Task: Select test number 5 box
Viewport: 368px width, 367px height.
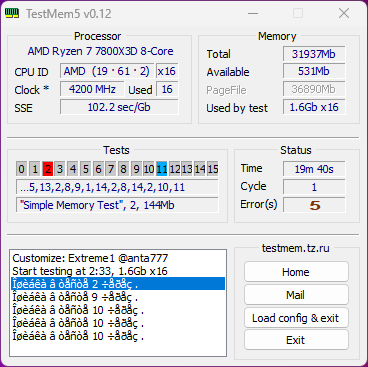Action: 85,169
